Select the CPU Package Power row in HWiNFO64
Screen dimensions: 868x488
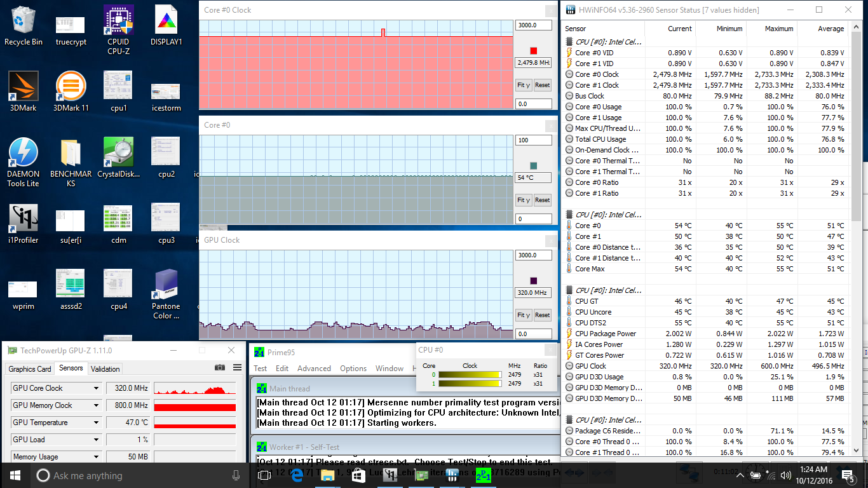tap(705, 334)
